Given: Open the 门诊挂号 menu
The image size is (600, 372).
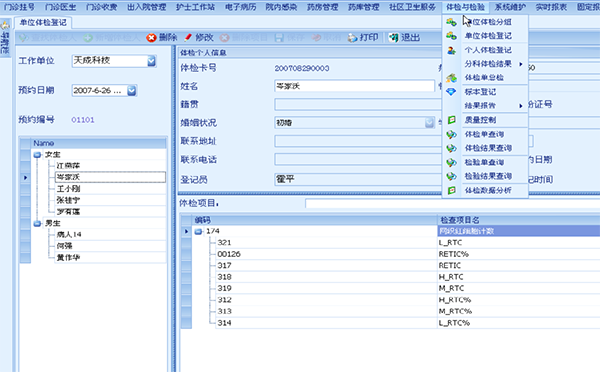Looking at the screenshot, I should tap(19, 7).
